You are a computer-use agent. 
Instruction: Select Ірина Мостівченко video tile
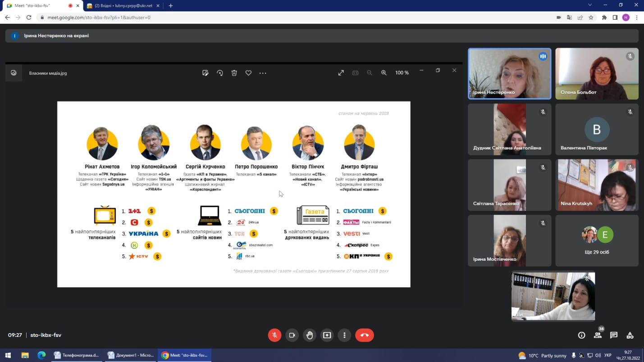click(510, 241)
